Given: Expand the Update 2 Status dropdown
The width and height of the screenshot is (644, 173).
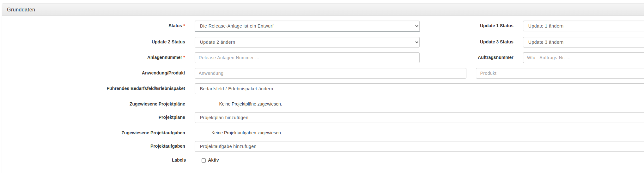Looking at the screenshot, I should pos(307,42).
